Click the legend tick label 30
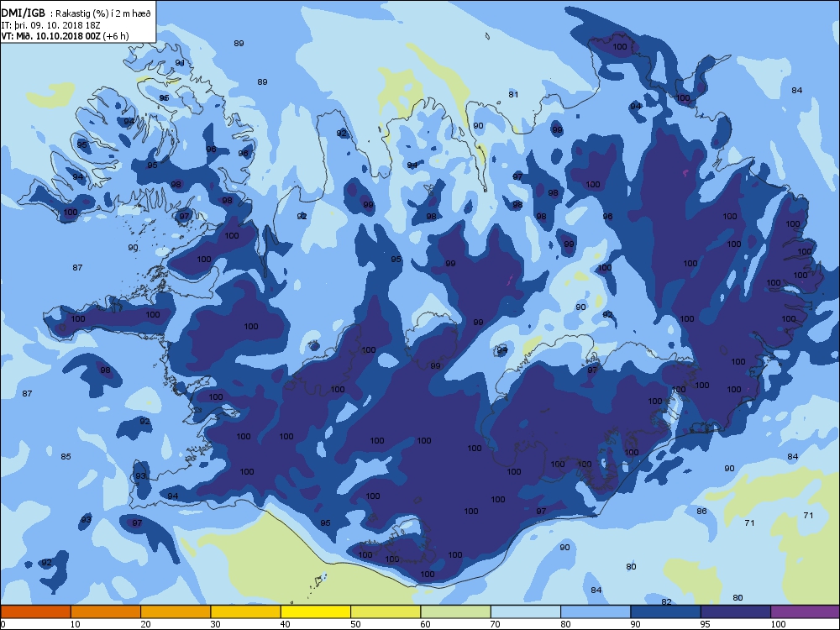This screenshot has width=840, height=630. coord(215,624)
